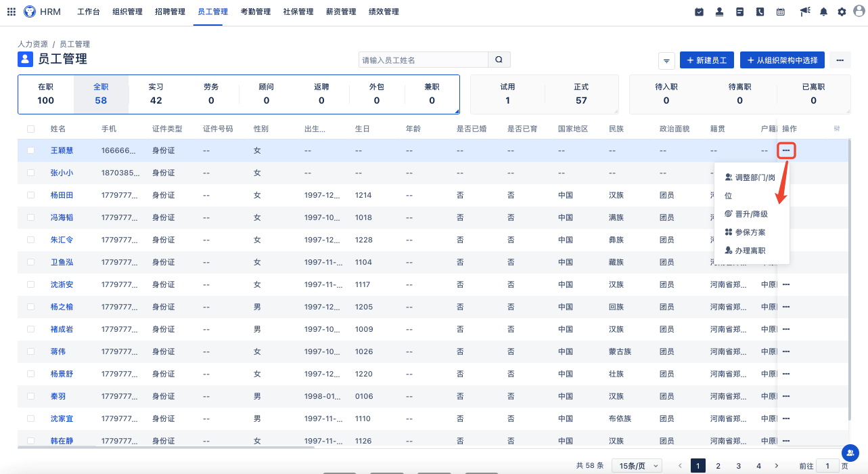The height and width of the screenshot is (474, 868).
Task: Check the box for 冯海韬
Action: [30, 217]
